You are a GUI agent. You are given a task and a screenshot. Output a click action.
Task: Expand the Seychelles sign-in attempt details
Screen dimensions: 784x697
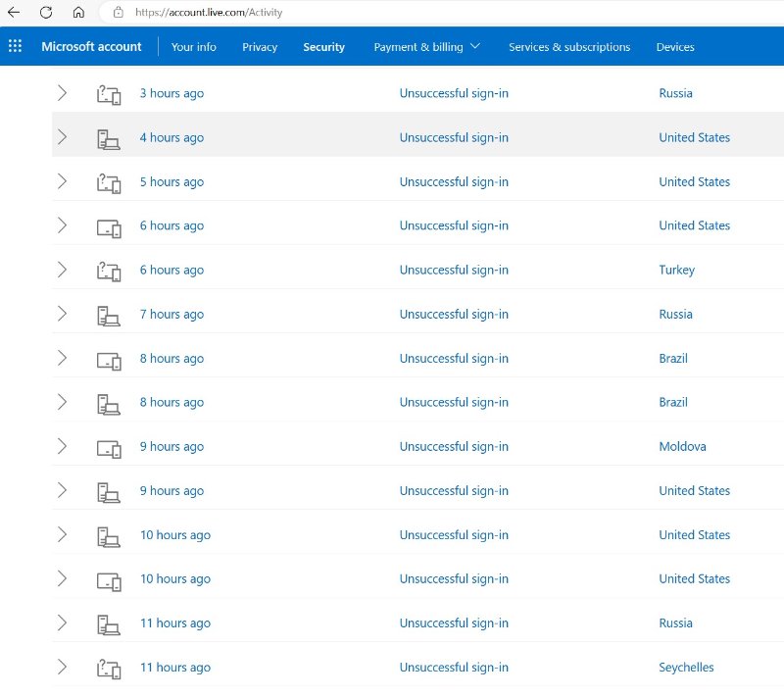tap(62, 667)
